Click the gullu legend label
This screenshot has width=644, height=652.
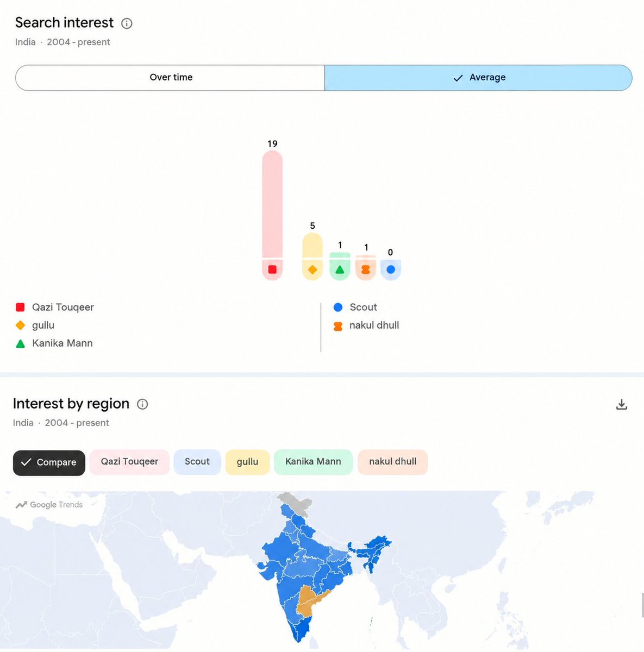[43, 325]
